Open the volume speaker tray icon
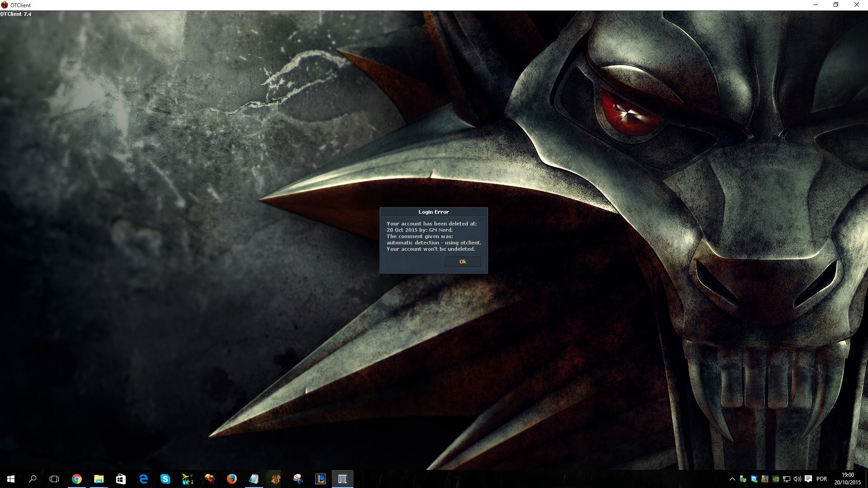 click(x=797, y=479)
